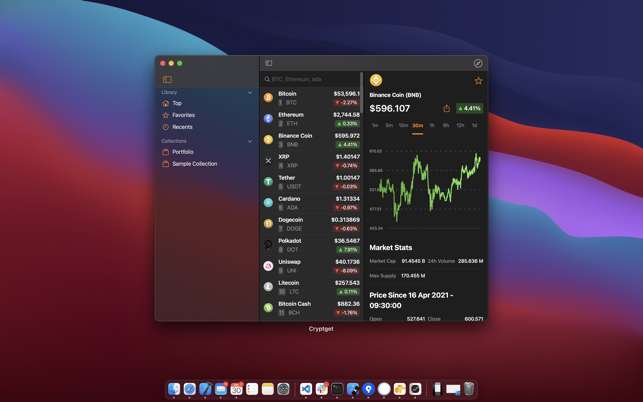Image resolution: width=643 pixels, height=402 pixels.
Task: Select the 1m chart interval
Action: click(375, 126)
